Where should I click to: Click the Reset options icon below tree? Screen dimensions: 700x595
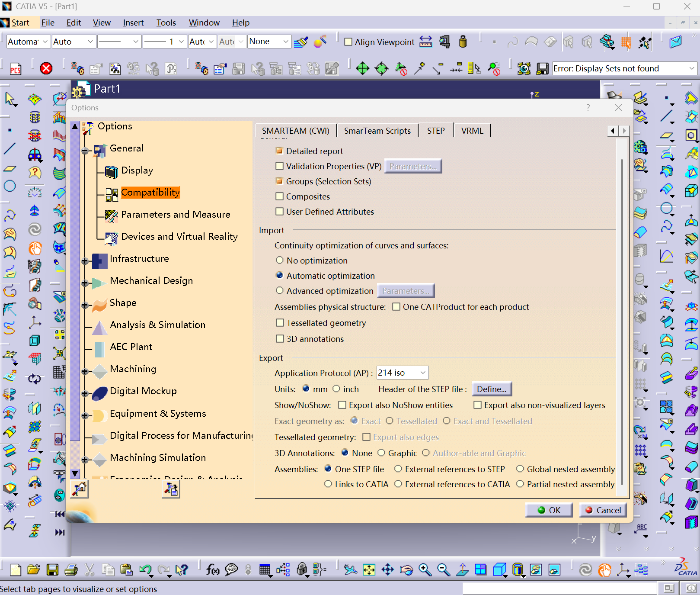(x=80, y=489)
